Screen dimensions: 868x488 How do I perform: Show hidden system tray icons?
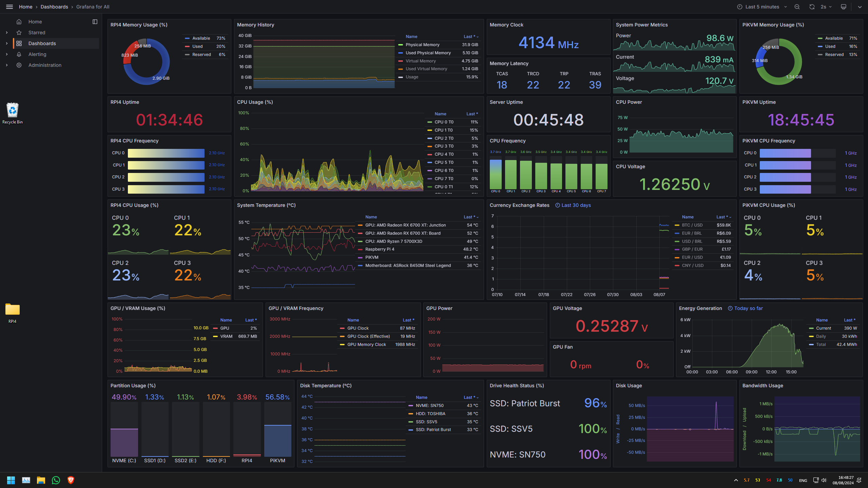click(x=736, y=480)
